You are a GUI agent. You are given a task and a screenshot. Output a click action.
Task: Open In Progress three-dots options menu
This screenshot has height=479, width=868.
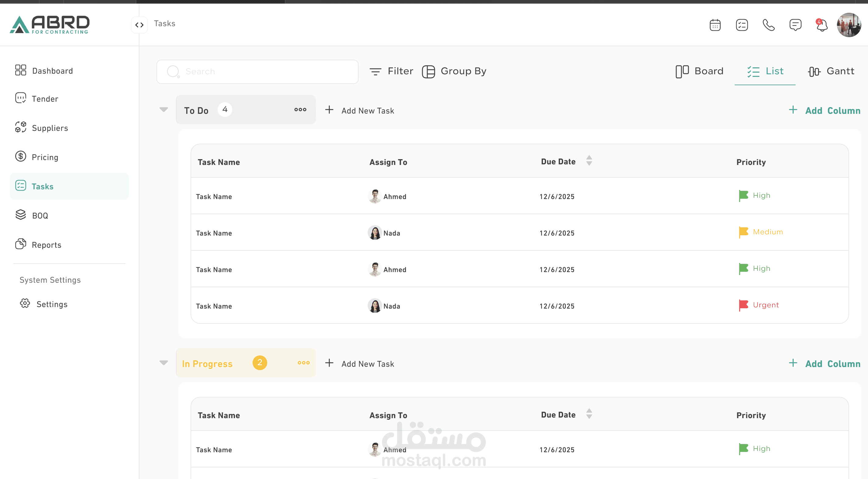click(x=303, y=363)
